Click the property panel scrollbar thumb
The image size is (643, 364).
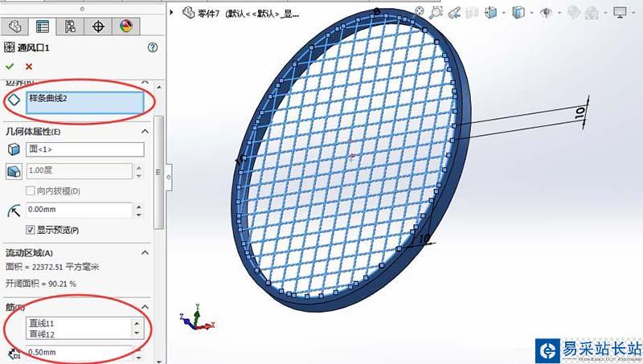158,173
